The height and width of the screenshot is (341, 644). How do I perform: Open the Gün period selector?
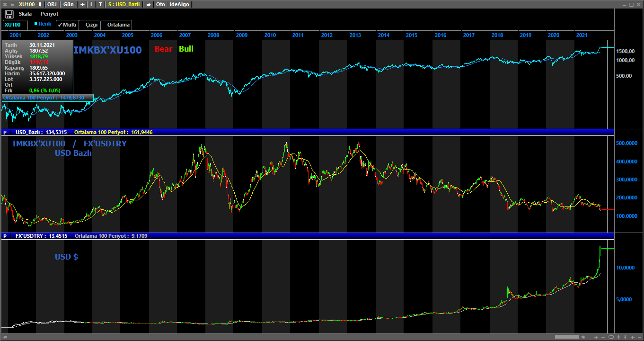[x=69, y=4]
